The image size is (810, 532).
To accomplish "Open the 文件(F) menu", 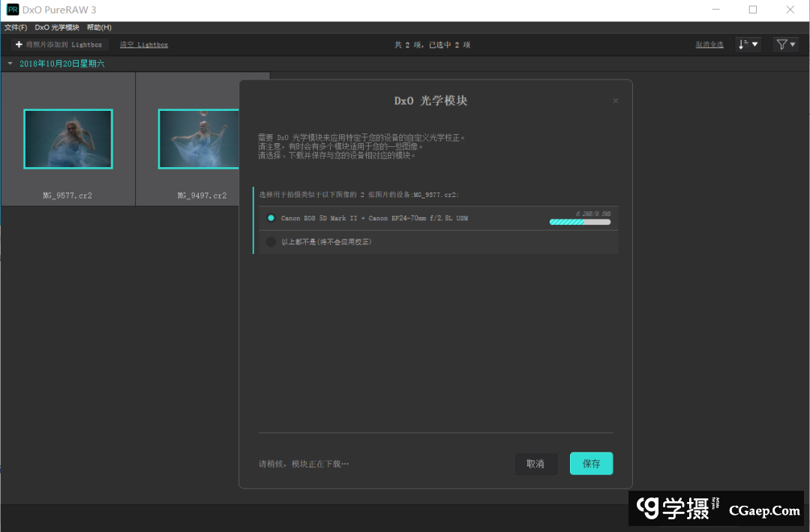I will pos(16,28).
